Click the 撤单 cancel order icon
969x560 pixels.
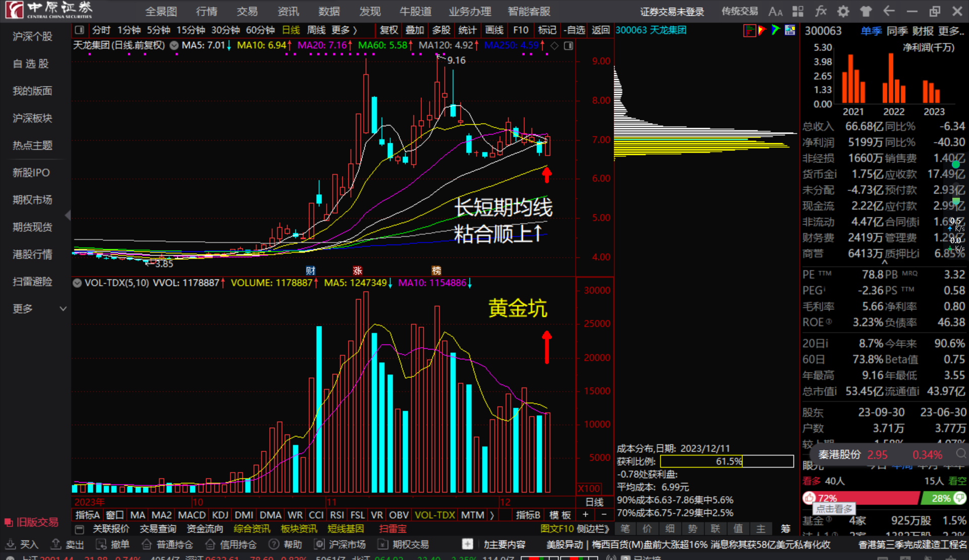point(101,544)
